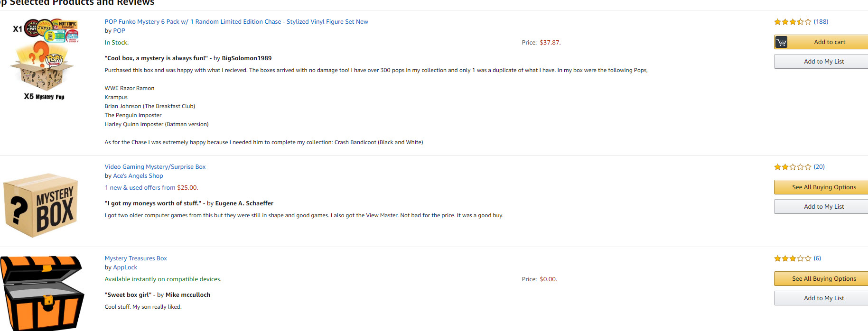Add the Funko pack to My List
The height and width of the screenshot is (331, 868).
coord(823,62)
